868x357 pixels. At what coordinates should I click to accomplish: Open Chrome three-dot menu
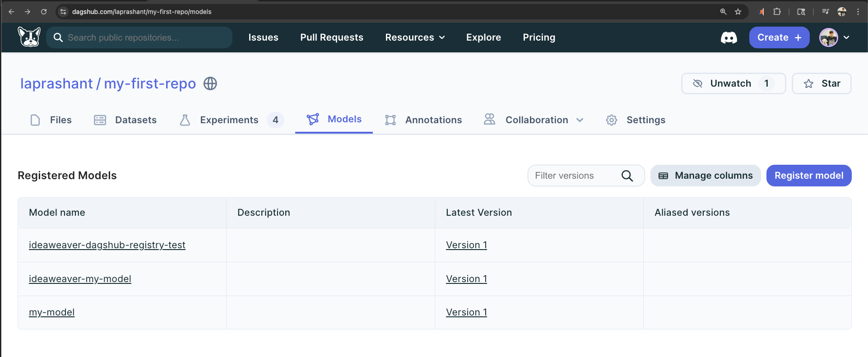(x=858, y=12)
